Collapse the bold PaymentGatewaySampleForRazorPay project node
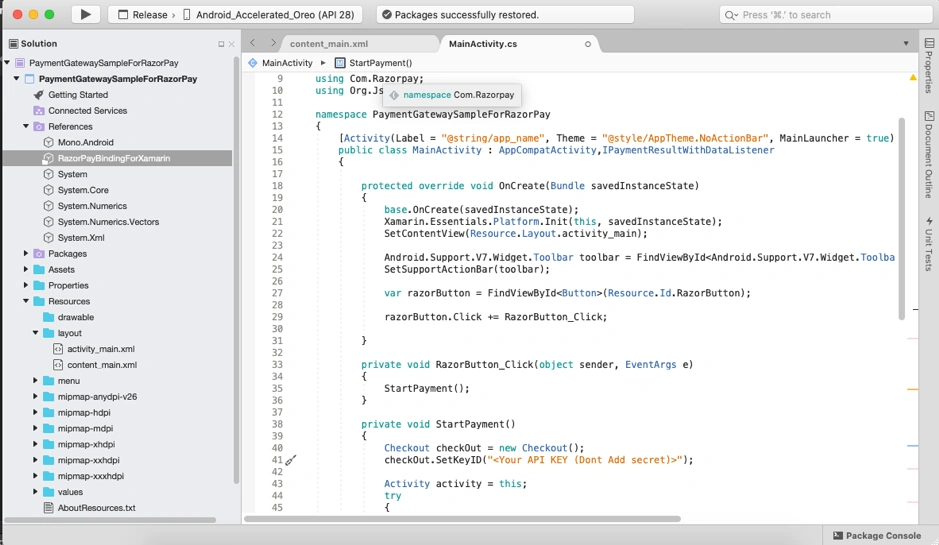 click(17, 78)
